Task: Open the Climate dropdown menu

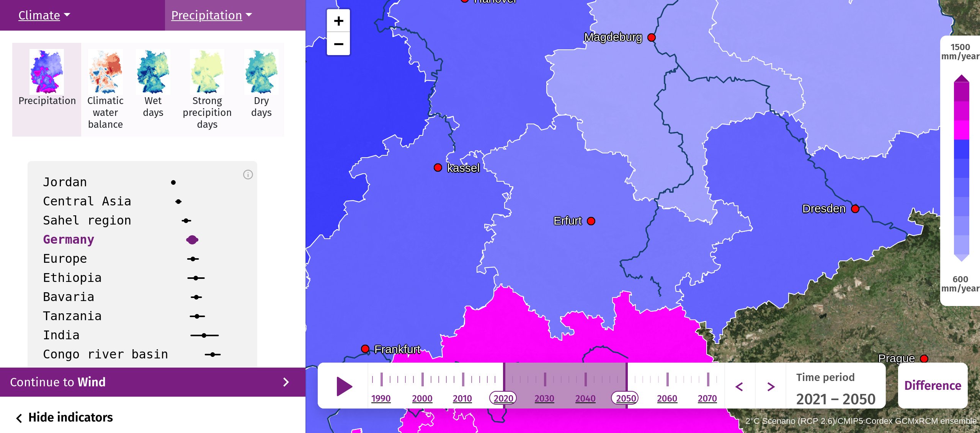Action: pos(44,15)
